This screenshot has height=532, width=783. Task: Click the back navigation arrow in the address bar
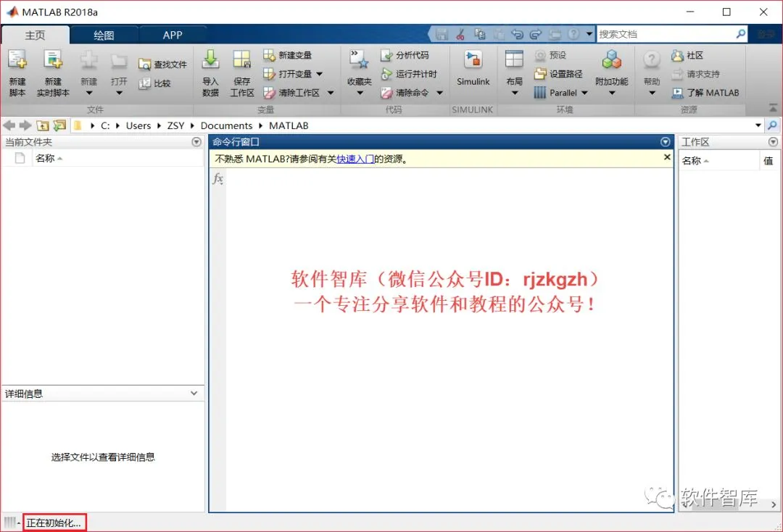pos(9,125)
